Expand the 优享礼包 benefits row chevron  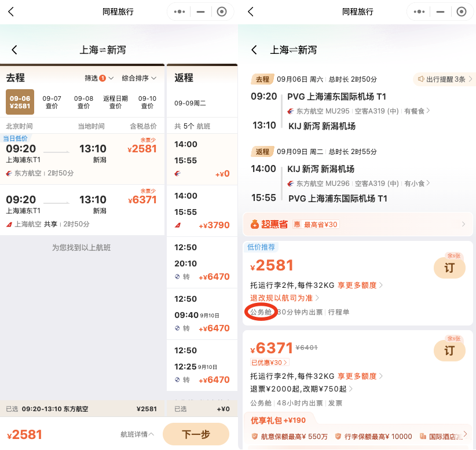tap(466, 434)
